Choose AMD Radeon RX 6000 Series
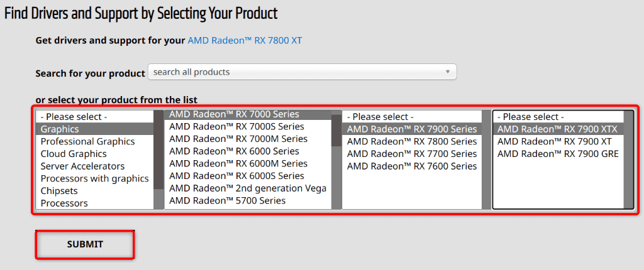 (x=234, y=151)
